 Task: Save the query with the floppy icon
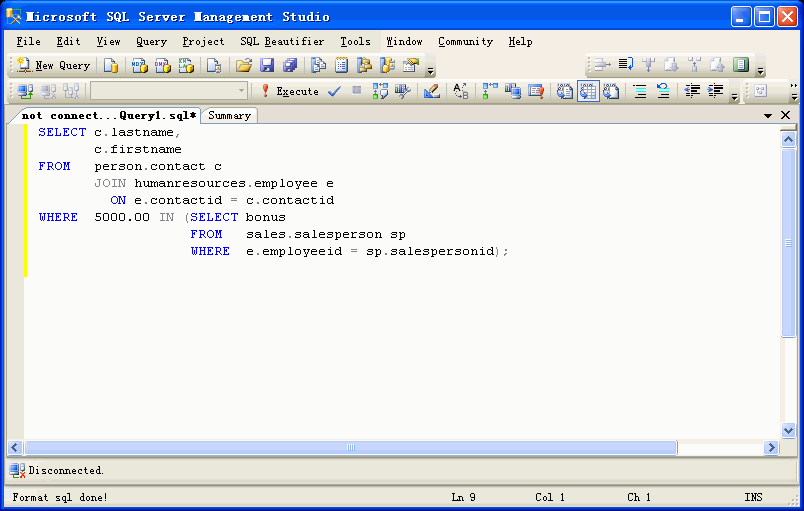pyautogui.click(x=267, y=65)
